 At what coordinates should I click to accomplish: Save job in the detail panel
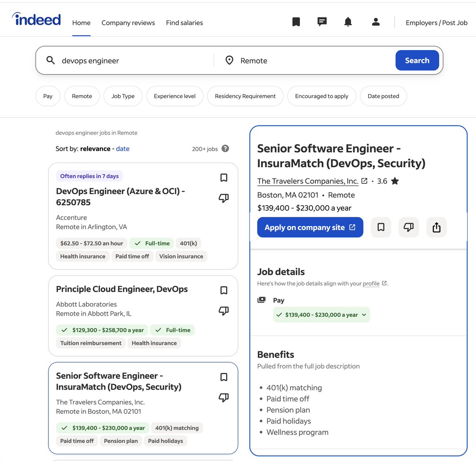click(381, 227)
